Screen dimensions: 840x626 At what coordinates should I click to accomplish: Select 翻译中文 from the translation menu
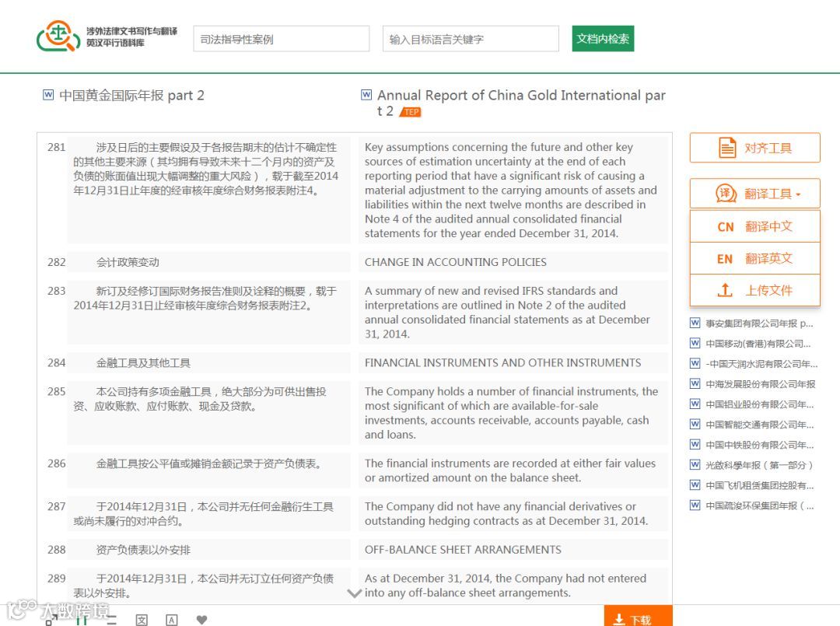click(754, 226)
